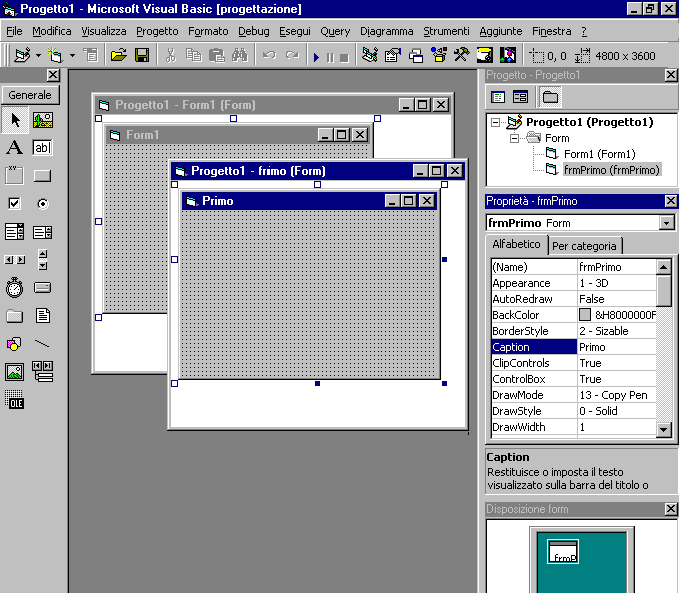
Task: Click View Code in Project panel
Action: [x=498, y=97]
